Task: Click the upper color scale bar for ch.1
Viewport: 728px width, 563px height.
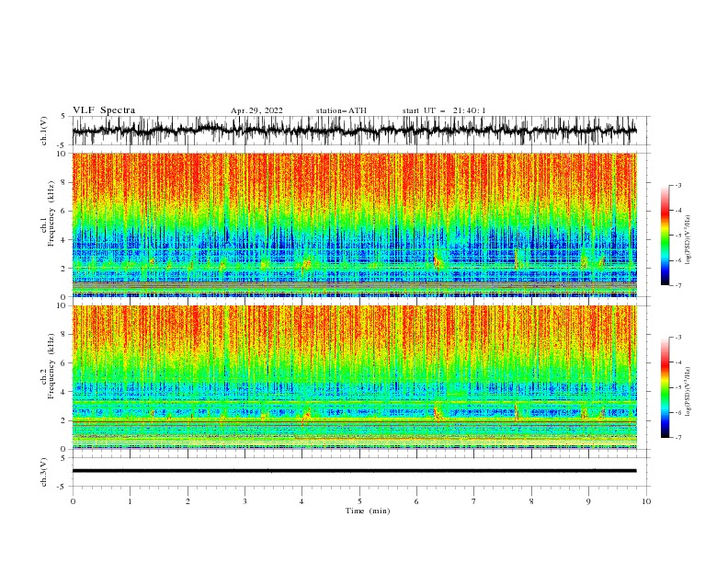Action: [665, 236]
